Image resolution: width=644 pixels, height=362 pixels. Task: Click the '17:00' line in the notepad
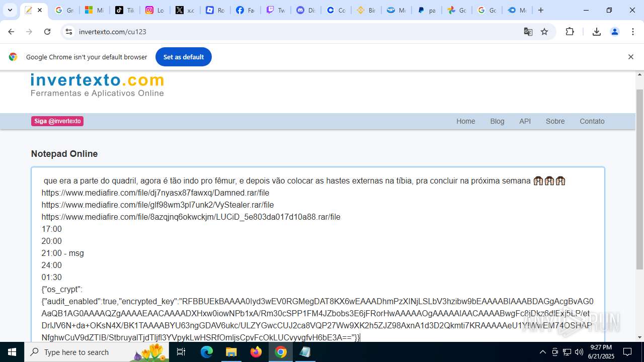(x=52, y=229)
